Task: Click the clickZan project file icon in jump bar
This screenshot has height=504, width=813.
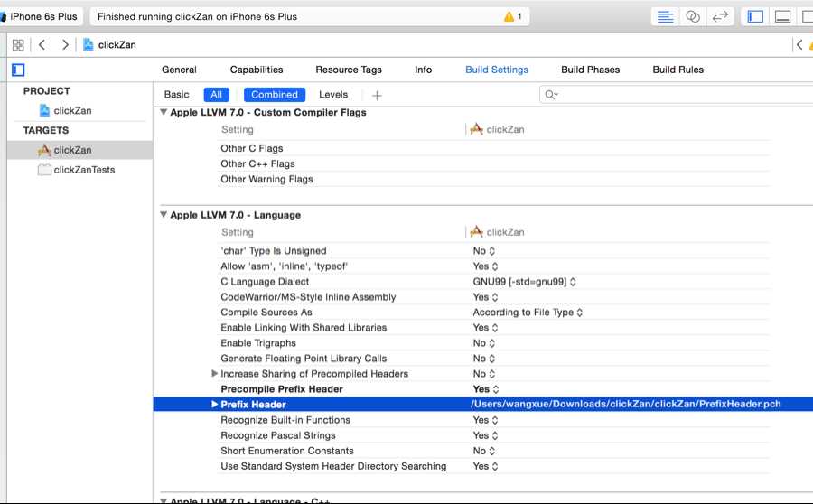Action: 89,45
